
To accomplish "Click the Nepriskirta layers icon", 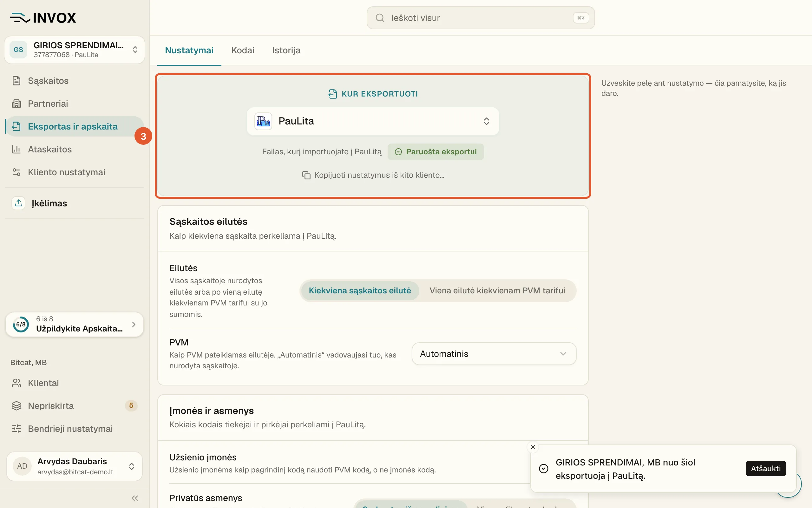I will [16, 406].
